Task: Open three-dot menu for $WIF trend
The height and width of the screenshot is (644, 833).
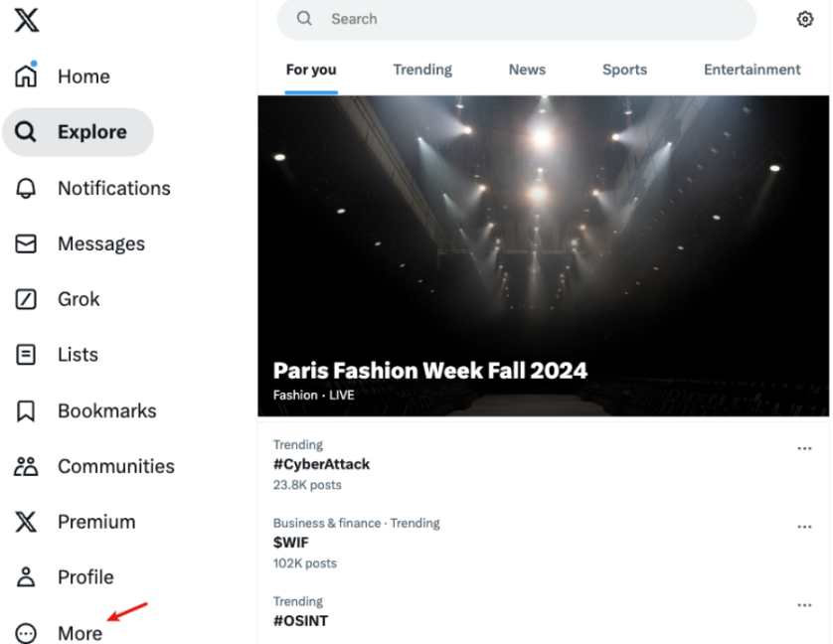Action: tap(804, 527)
